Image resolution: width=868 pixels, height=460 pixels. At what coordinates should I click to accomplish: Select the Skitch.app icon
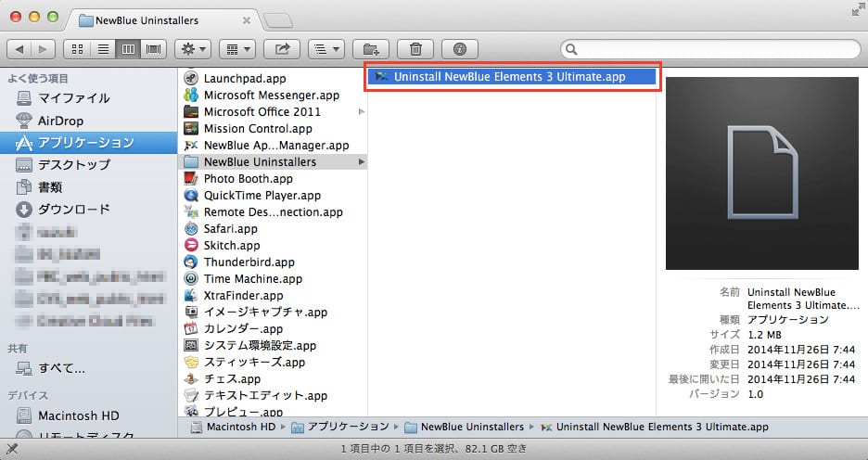click(x=191, y=245)
